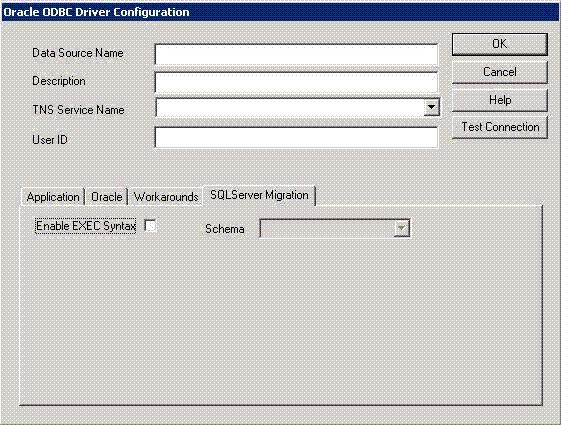Expand the Schema dropdown arrow
The image size is (561, 425).
[401, 228]
